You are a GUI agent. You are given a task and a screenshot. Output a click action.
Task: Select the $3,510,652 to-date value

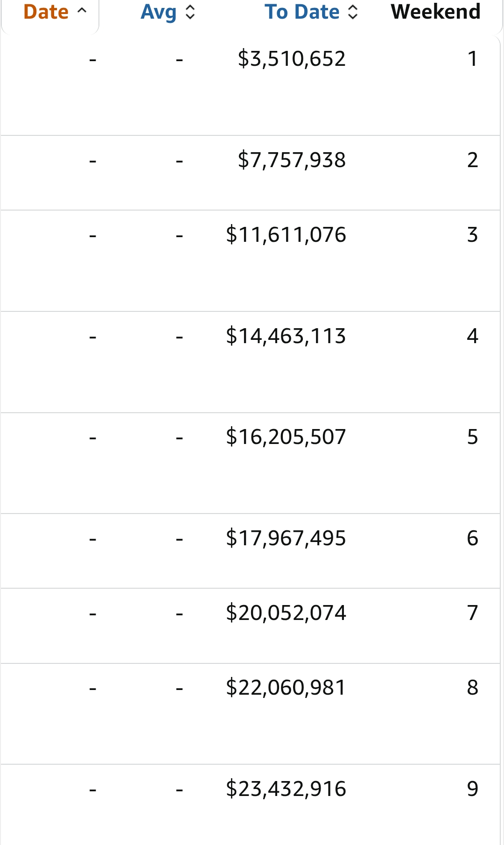tap(292, 59)
